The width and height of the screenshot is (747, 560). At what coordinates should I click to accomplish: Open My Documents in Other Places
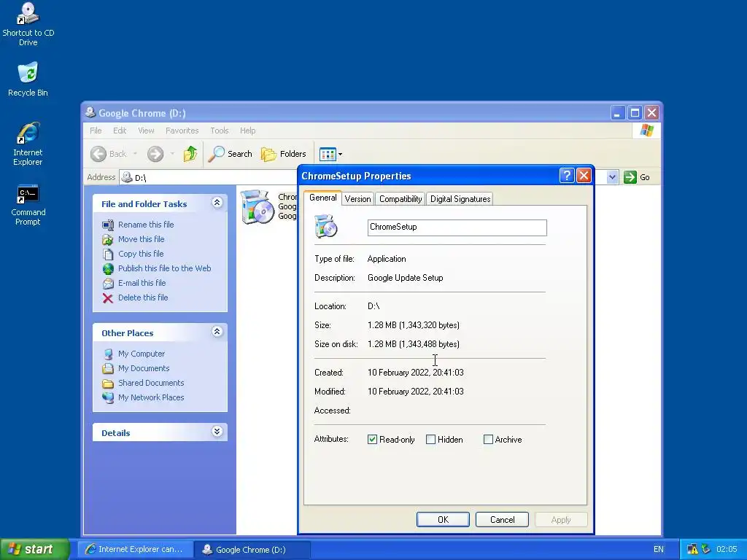[x=144, y=368]
